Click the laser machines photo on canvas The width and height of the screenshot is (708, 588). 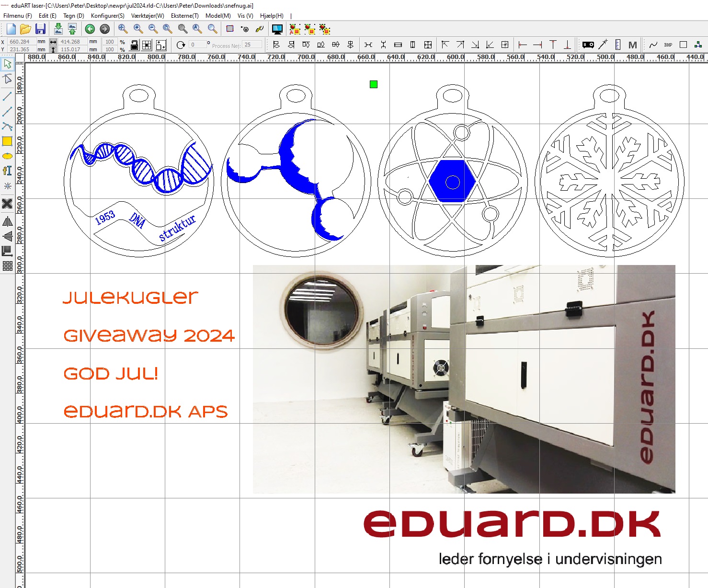coord(464,379)
